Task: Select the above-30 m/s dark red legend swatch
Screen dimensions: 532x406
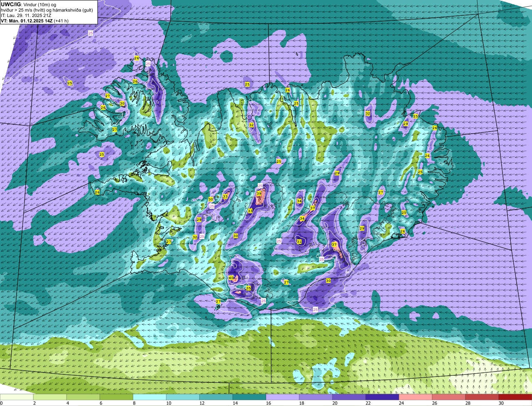Action: click(x=515, y=397)
